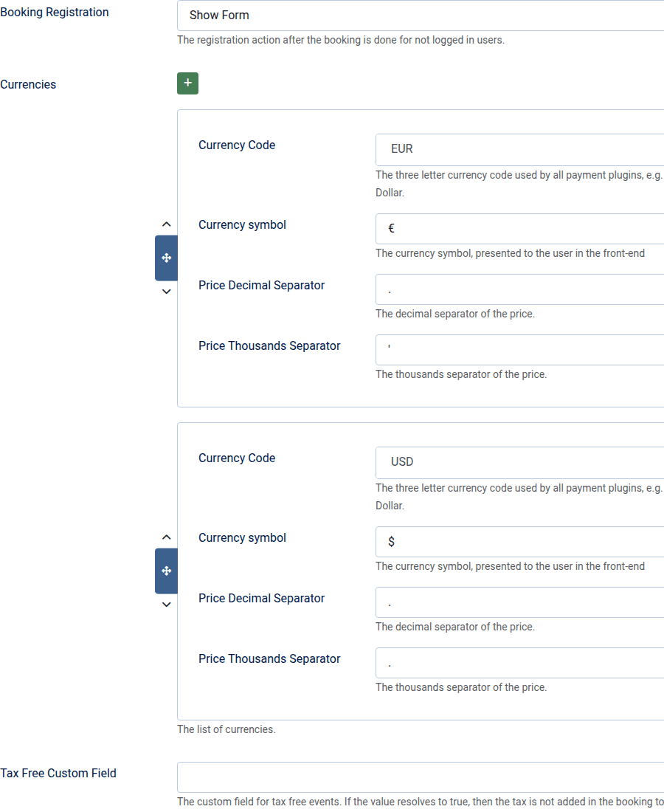This screenshot has width=664, height=812.
Task: Click the Booking Registration label
Action: coord(55,13)
